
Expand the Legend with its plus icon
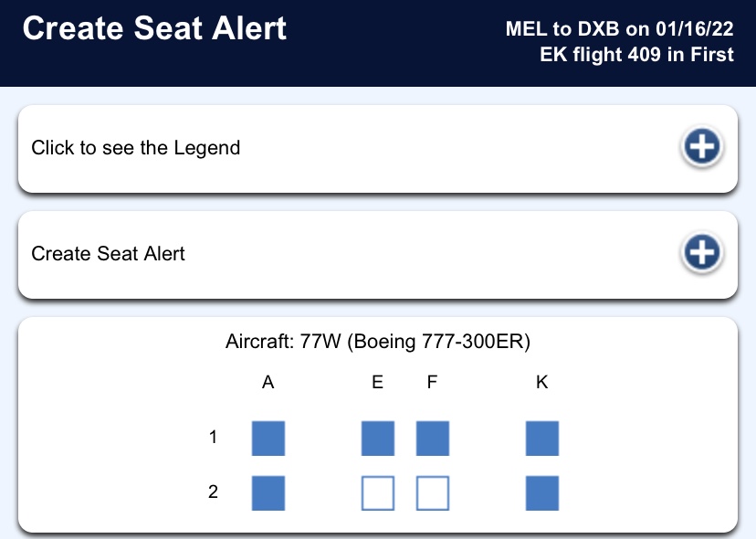pos(702,147)
